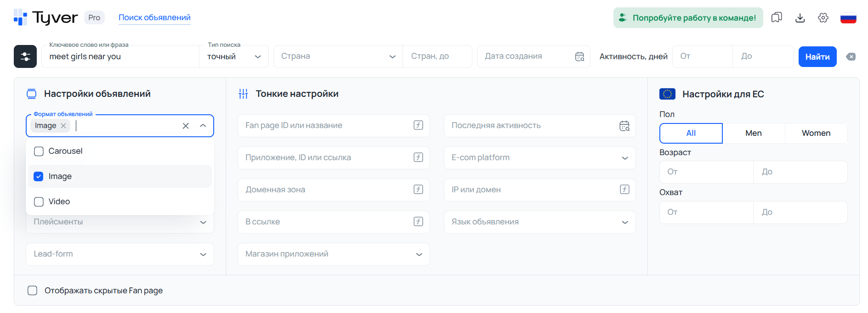Open the Lead-form dropdown
The image size is (868, 313).
[x=120, y=254]
